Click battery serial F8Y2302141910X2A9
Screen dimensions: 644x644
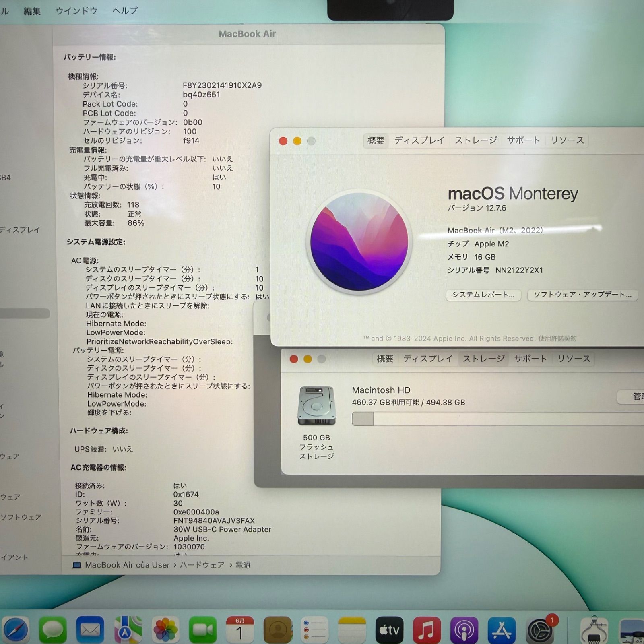(x=222, y=85)
